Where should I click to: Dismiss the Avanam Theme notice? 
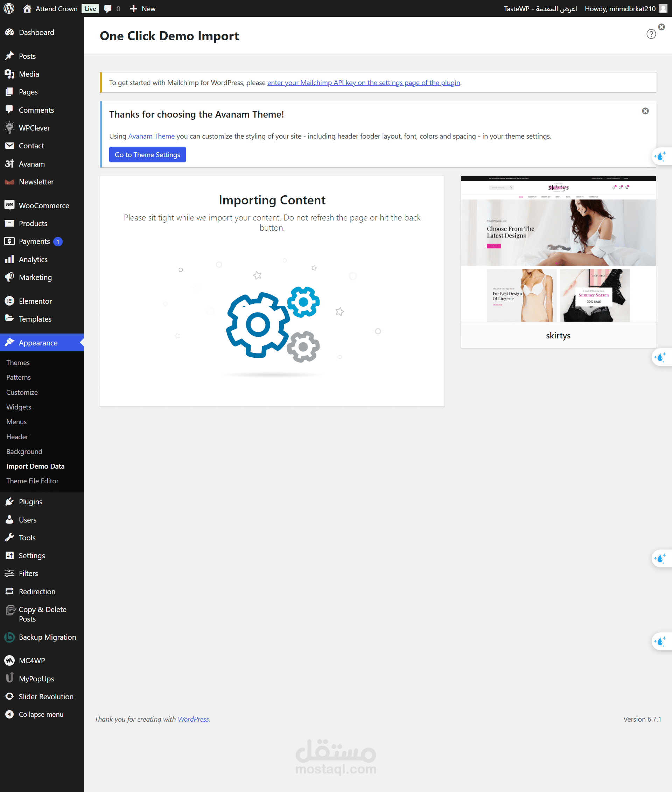(645, 111)
